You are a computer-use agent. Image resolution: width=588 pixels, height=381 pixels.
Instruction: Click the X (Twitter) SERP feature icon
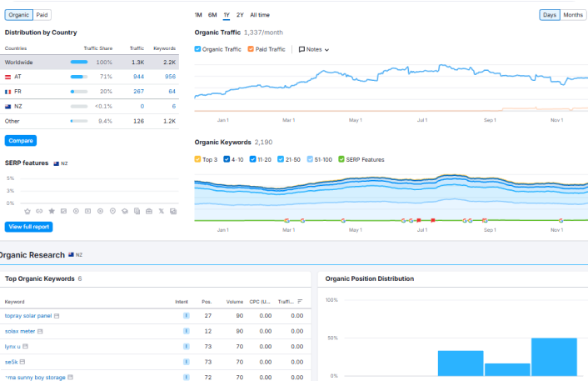162,211
